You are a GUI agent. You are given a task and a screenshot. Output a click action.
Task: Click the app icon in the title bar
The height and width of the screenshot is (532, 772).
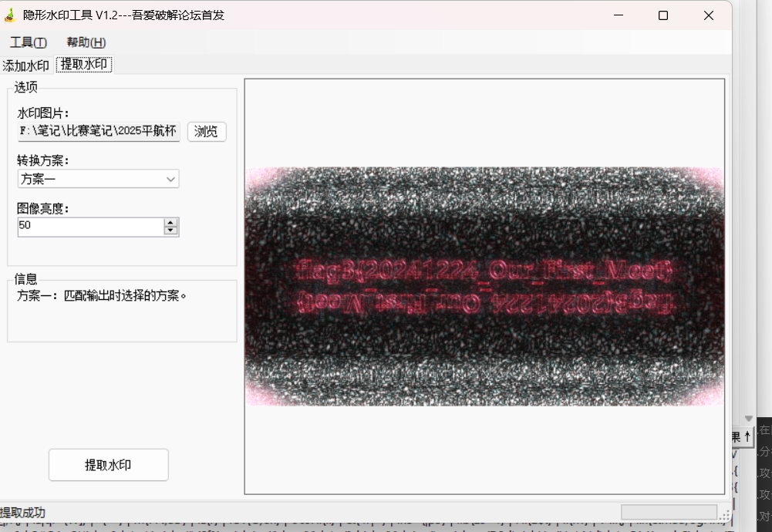[11, 15]
